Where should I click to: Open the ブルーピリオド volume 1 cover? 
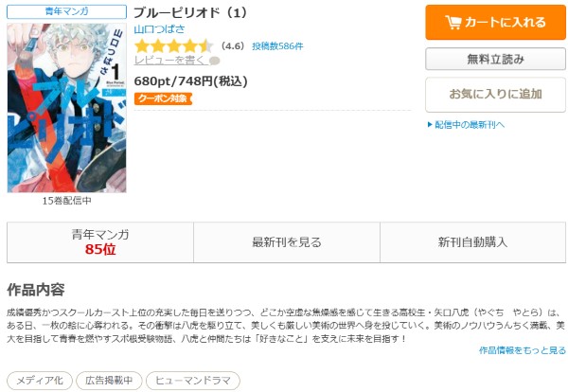66,108
